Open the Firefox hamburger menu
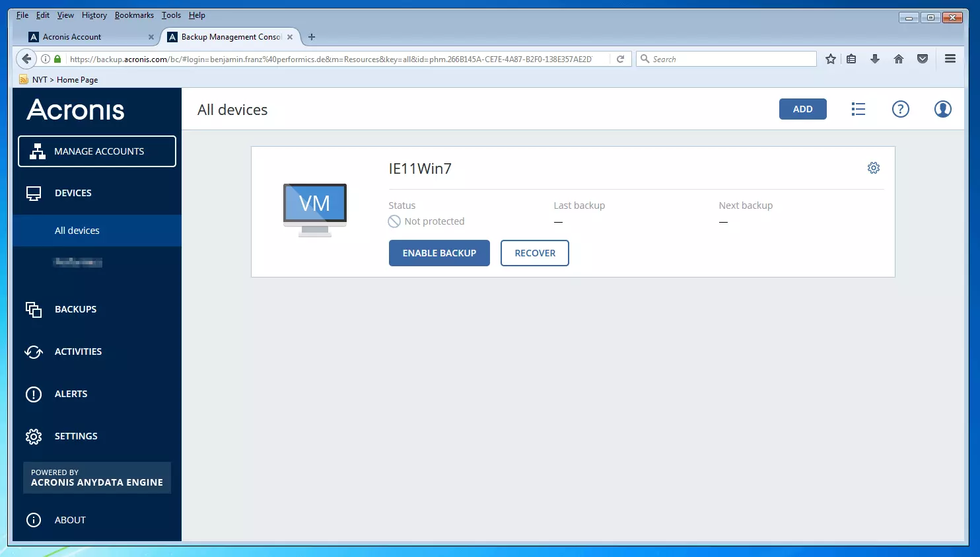The height and width of the screenshot is (557, 980). tap(950, 59)
